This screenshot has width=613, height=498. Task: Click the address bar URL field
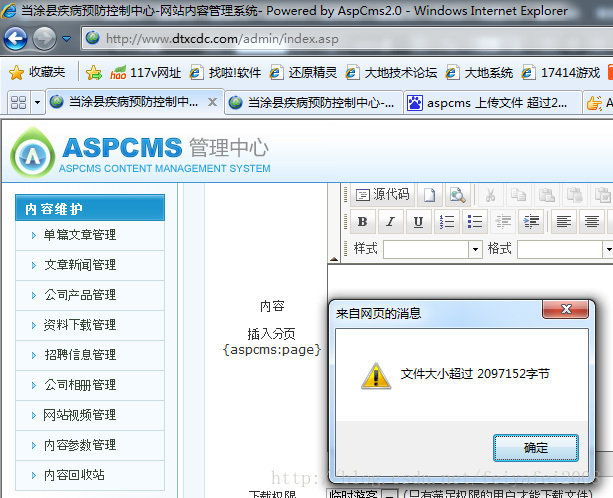point(347,38)
